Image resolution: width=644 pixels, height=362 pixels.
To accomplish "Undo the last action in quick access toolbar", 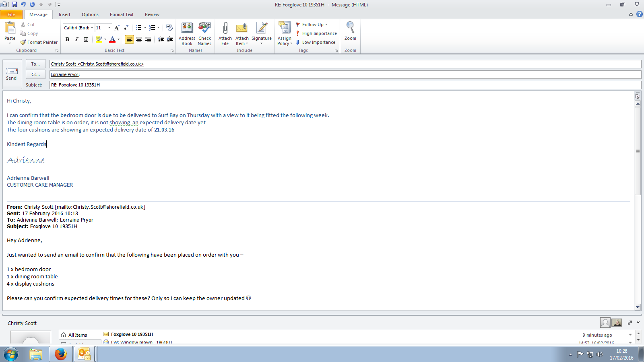I will 23,4.
